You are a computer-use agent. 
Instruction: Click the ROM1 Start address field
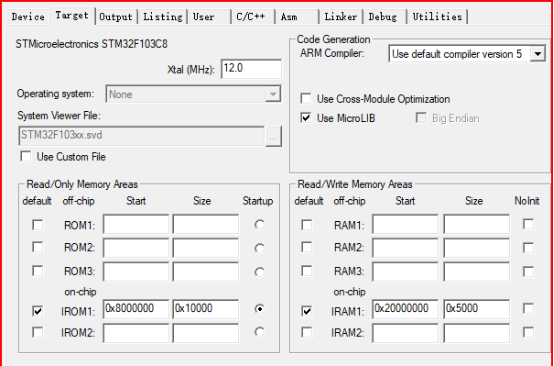tap(136, 224)
